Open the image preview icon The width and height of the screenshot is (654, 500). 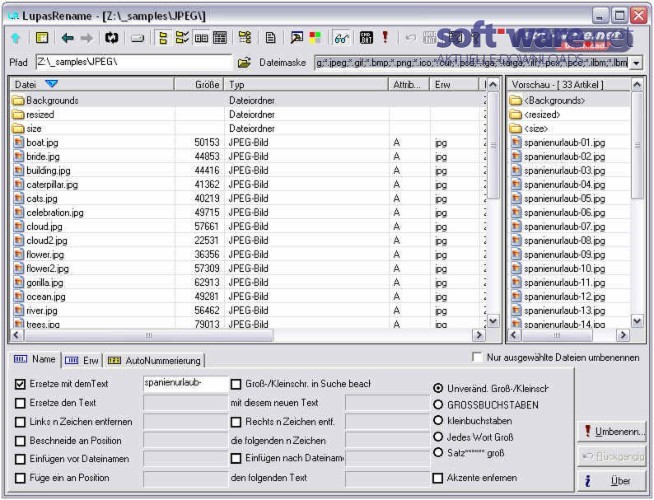[x=297, y=38]
